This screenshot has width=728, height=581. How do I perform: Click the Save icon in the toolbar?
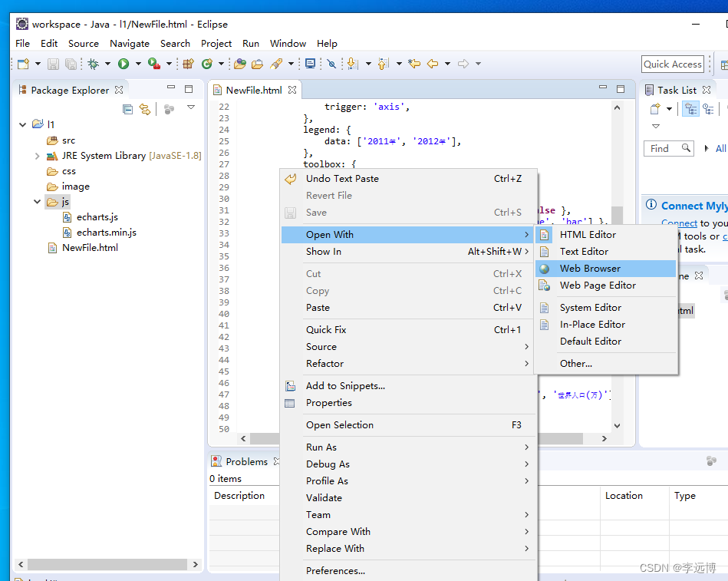pyautogui.click(x=52, y=64)
